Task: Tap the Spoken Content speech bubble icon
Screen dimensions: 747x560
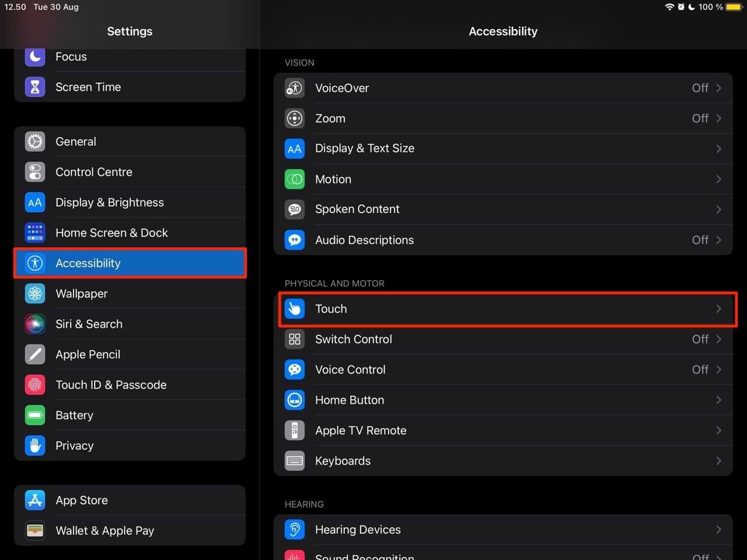Action: pyautogui.click(x=295, y=209)
